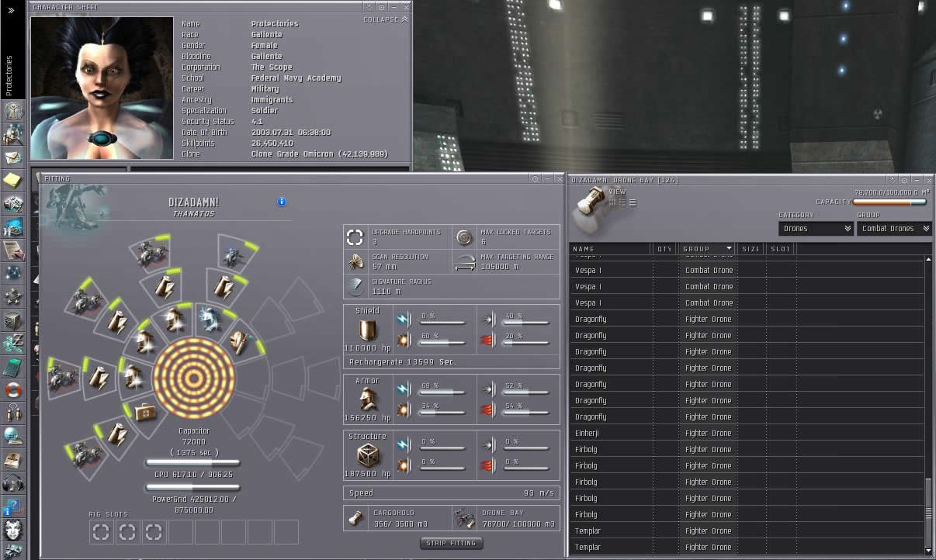Click the ship name DIZADAMN! in the fitting window
The image size is (936, 560).
(193, 202)
